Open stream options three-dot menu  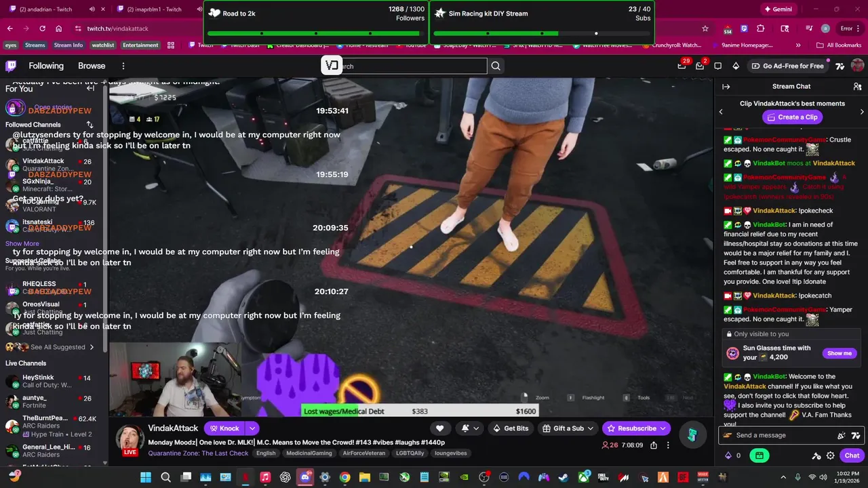(668, 445)
